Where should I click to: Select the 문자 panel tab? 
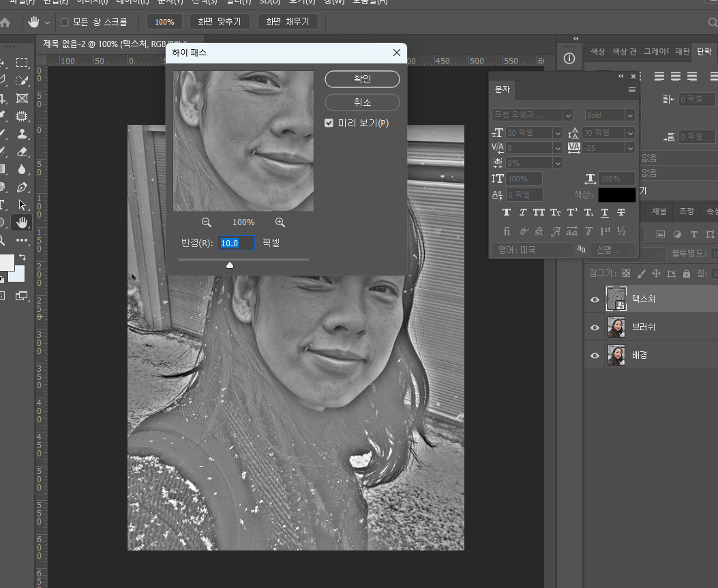[503, 89]
